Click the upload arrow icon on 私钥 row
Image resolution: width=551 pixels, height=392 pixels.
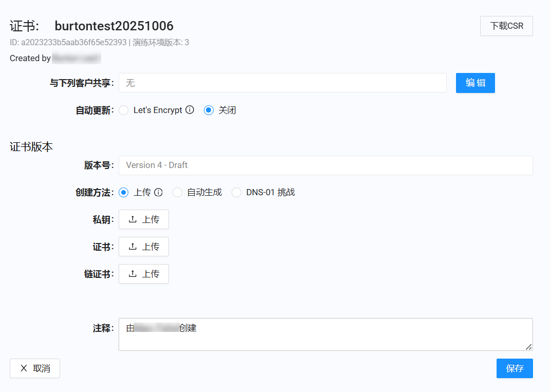coord(134,219)
